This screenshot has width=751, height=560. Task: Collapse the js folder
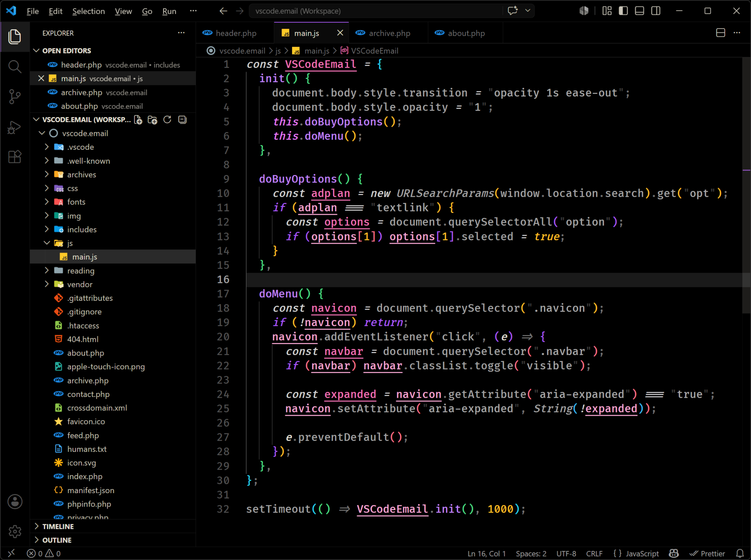click(x=47, y=243)
